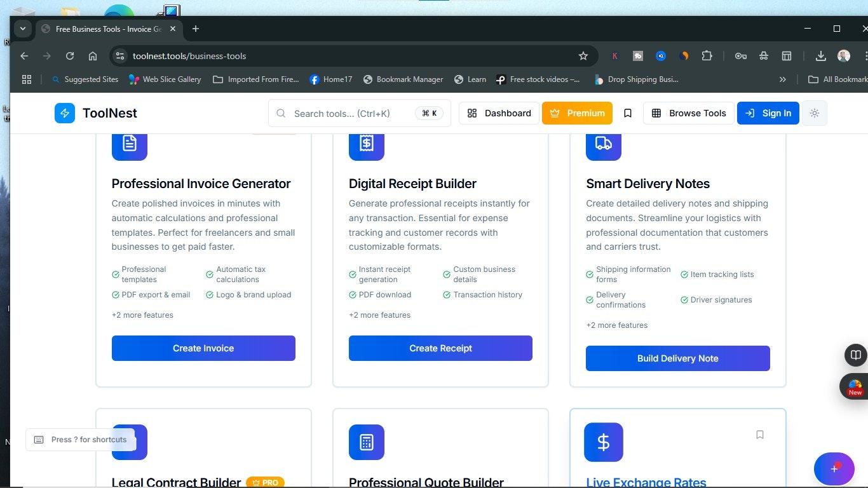The image size is (868, 488).
Task: Click the Smart Delivery Notes truck icon
Action: pos(604,143)
